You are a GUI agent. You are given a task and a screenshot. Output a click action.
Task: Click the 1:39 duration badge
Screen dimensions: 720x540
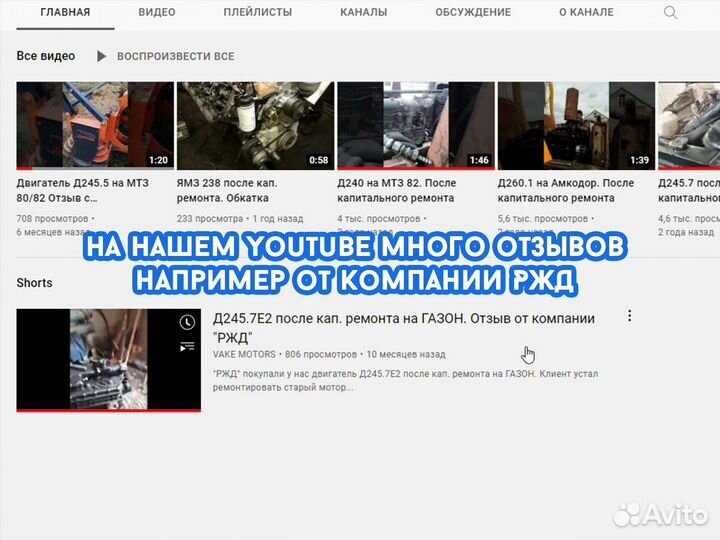pos(640,160)
